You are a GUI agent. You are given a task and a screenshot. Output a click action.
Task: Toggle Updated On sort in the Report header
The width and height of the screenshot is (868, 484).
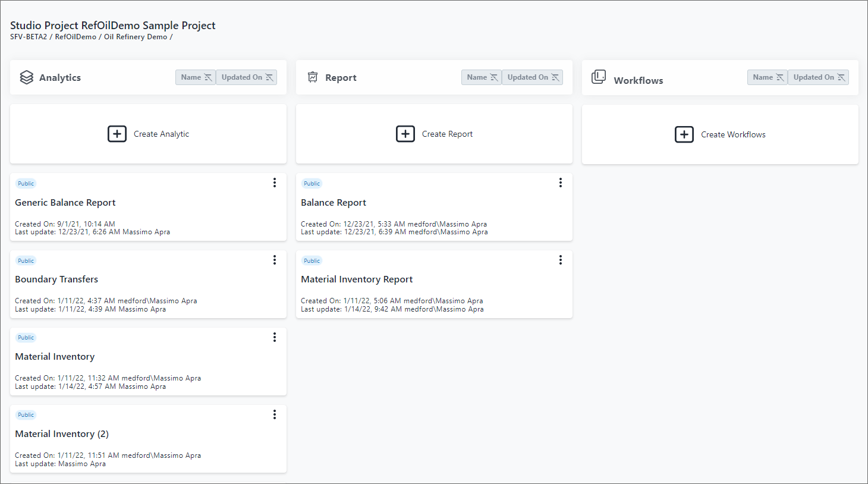(x=533, y=77)
